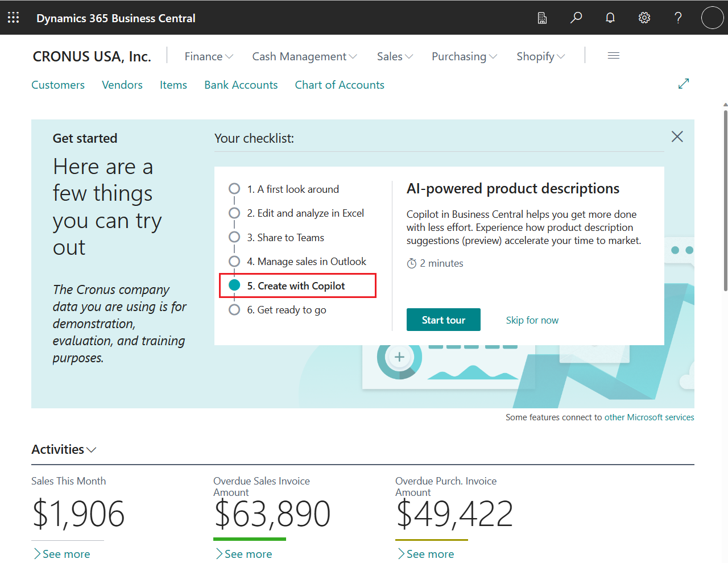Open the Shopify dropdown menu

click(x=540, y=56)
